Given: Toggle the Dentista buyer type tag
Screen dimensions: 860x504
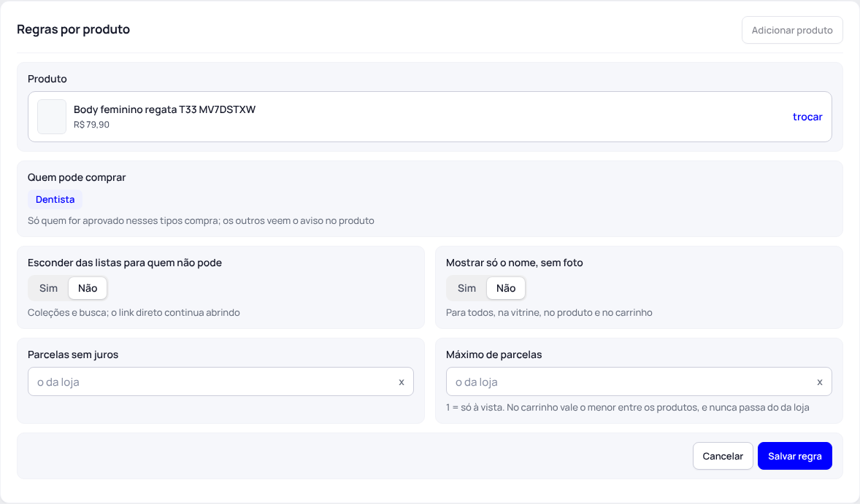Looking at the screenshot, I should point(55,199).
